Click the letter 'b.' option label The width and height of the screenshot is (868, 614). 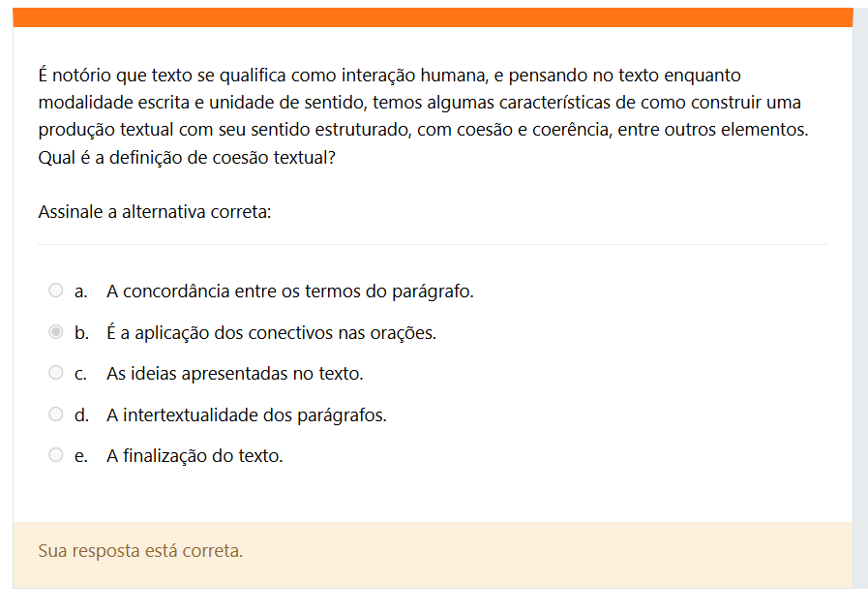pos(81,333)
